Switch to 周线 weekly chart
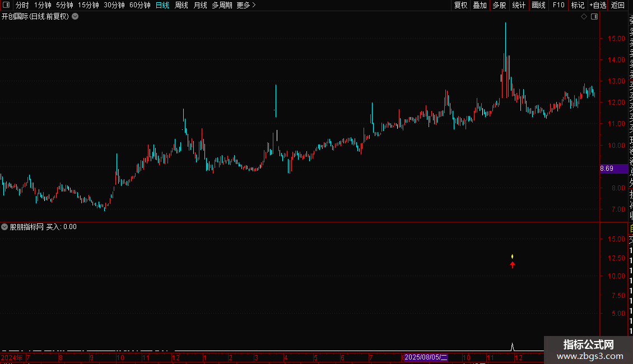This screenshot has height=364, width=633. [181, 5]
